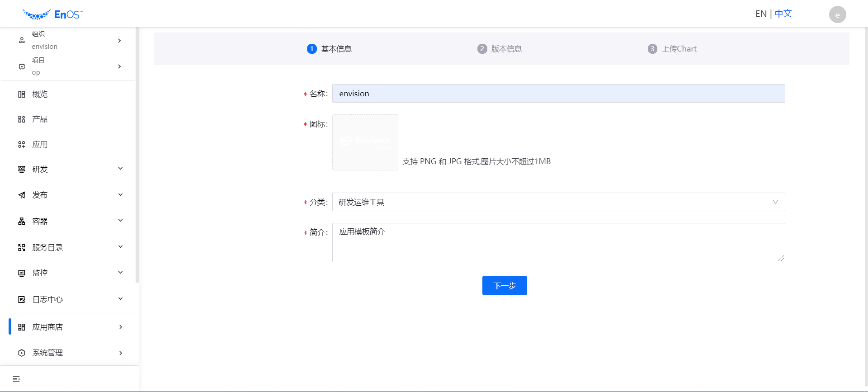
Task: Expand the 服务目录 menu chevron
Action: click(x=121, y=247)
